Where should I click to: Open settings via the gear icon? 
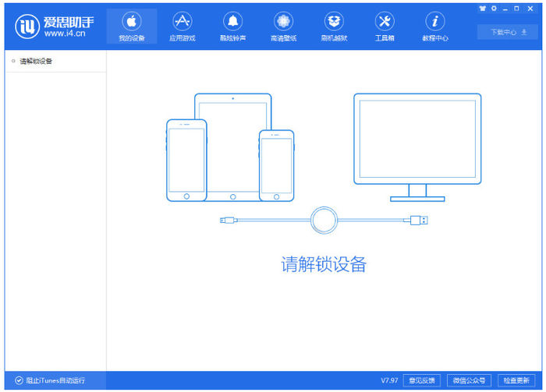494,9
